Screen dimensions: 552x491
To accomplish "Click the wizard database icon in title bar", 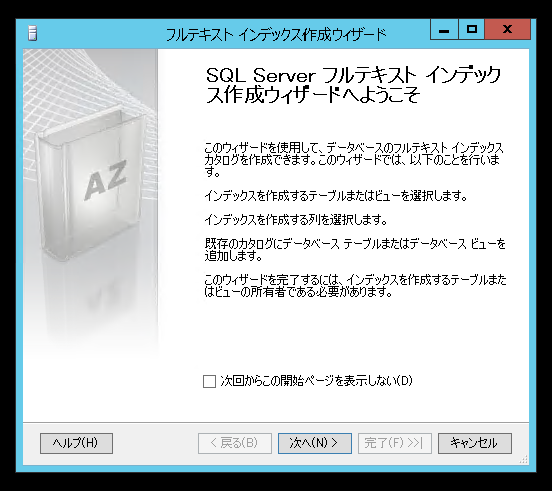I will pyautogui.click(x=32, y=33).
